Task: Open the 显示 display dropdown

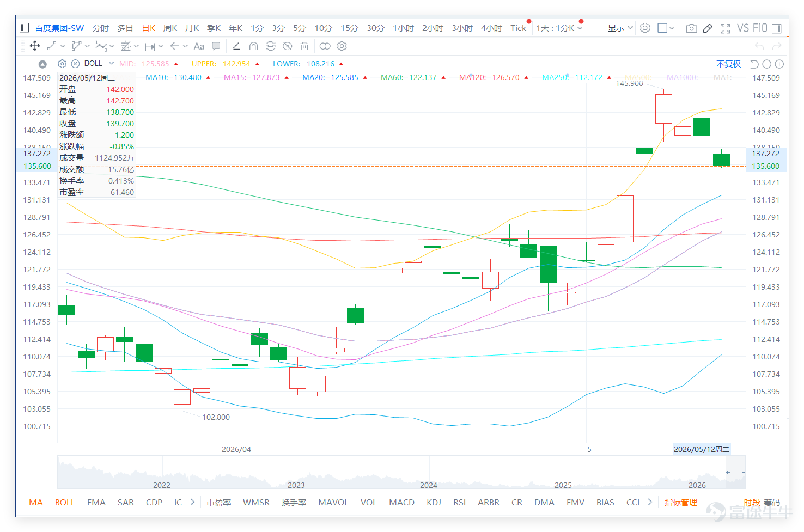Action: pyautogui.click(x=620, y=28)
